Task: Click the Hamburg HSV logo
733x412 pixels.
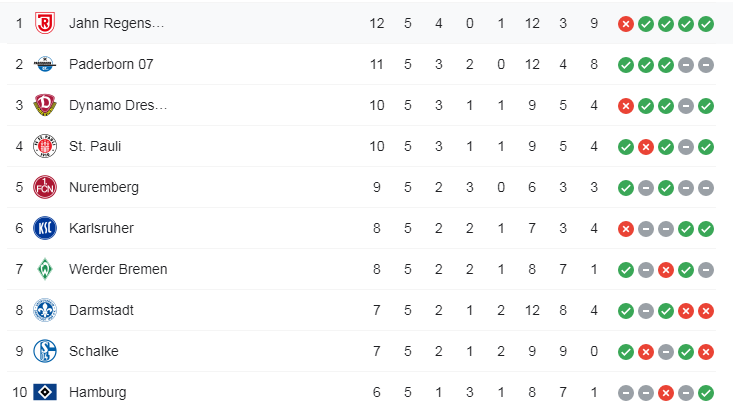Action: pos(45,392)
